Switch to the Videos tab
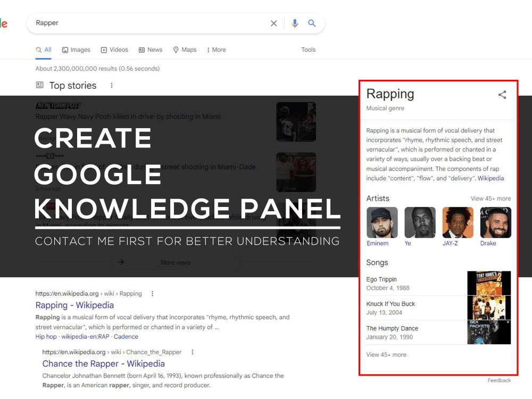Screen dimensions: 532x399 click(x=115, y=50)
